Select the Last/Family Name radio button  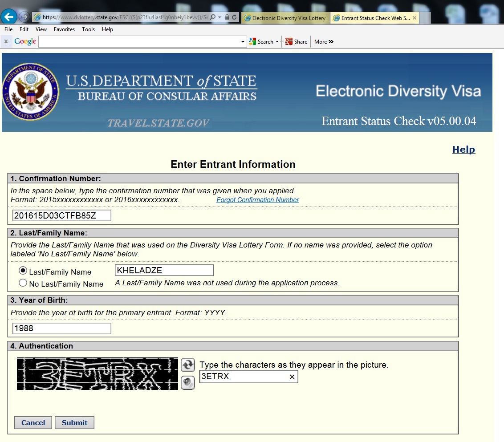tap(23, 271)
